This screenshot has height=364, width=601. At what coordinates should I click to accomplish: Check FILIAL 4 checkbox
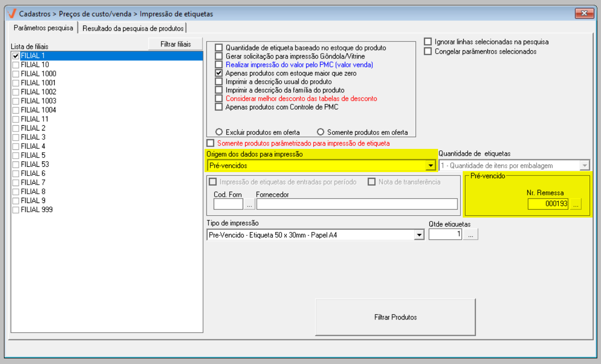[x=16, y=146]
